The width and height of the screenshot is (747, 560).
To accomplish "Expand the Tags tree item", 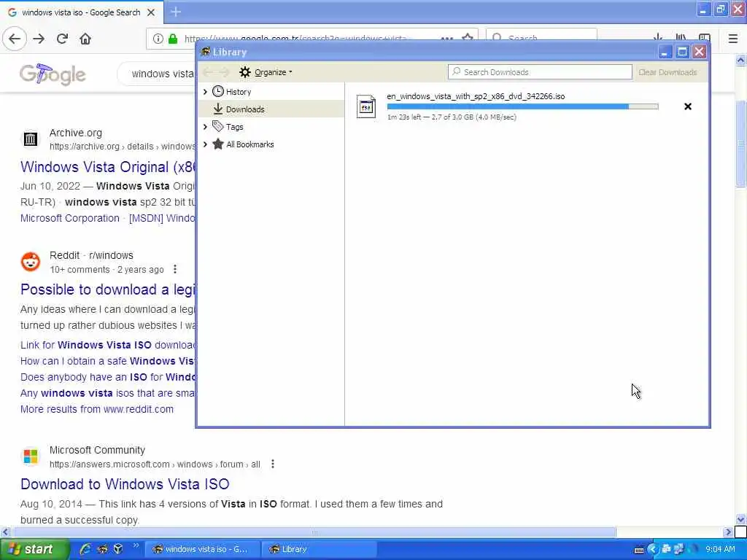I will [x=205, y=127].
